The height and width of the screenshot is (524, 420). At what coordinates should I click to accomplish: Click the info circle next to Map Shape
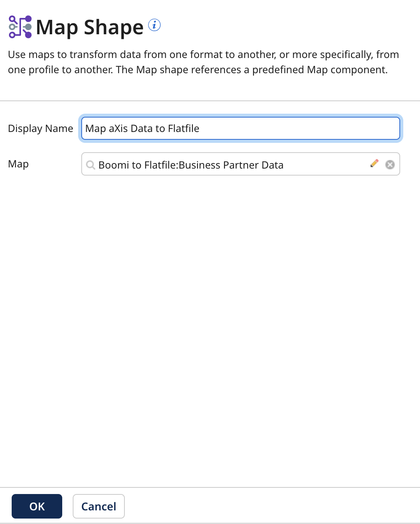[x=154, y=25]
